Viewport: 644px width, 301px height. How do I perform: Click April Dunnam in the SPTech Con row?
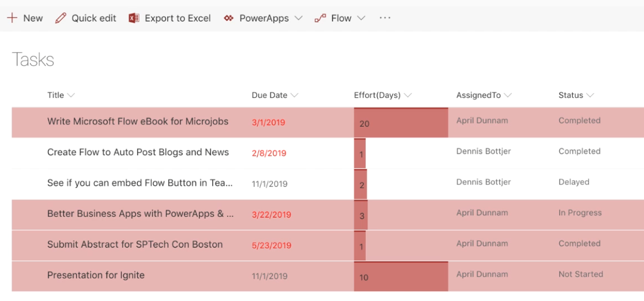point(482,244)
